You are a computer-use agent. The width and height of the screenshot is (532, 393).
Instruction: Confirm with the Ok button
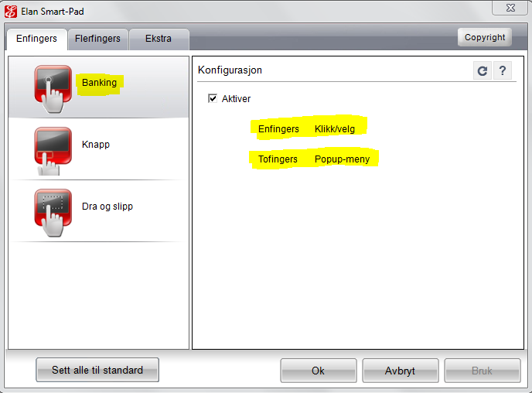click(319, 371)
